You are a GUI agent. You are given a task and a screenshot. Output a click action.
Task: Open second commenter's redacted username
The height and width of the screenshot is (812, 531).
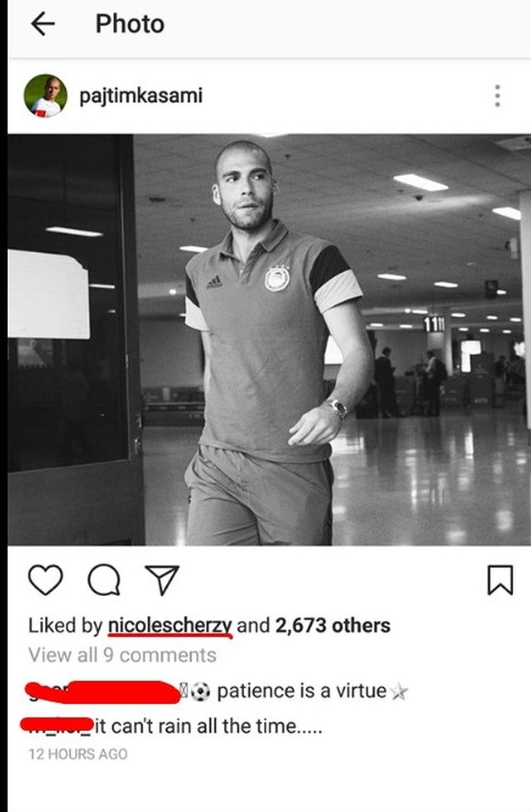[x=56, y=725]
